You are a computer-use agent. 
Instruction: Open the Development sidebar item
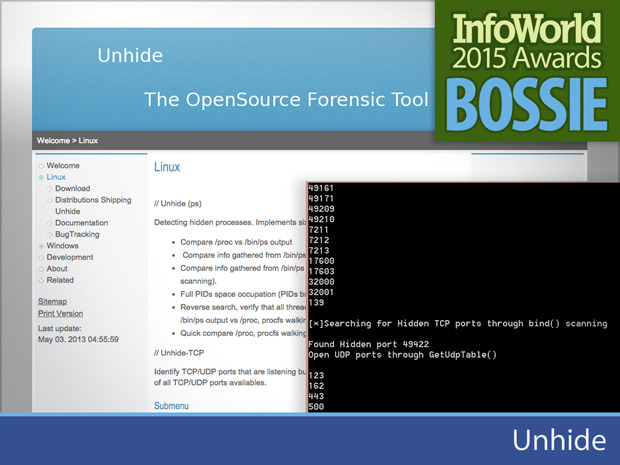tap(70, 257)
